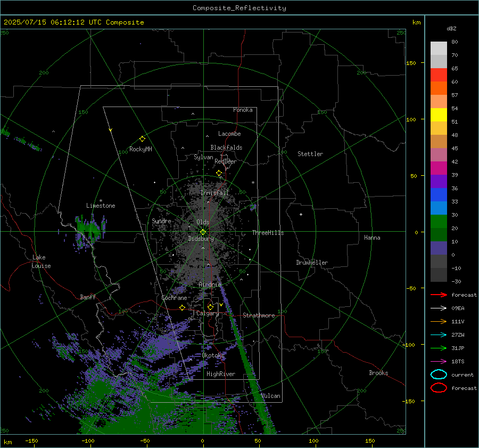Screen dimensions: 479x448
Task: Click the ThreeHills label
Action: pyautogui.click(x=268, y=233)
